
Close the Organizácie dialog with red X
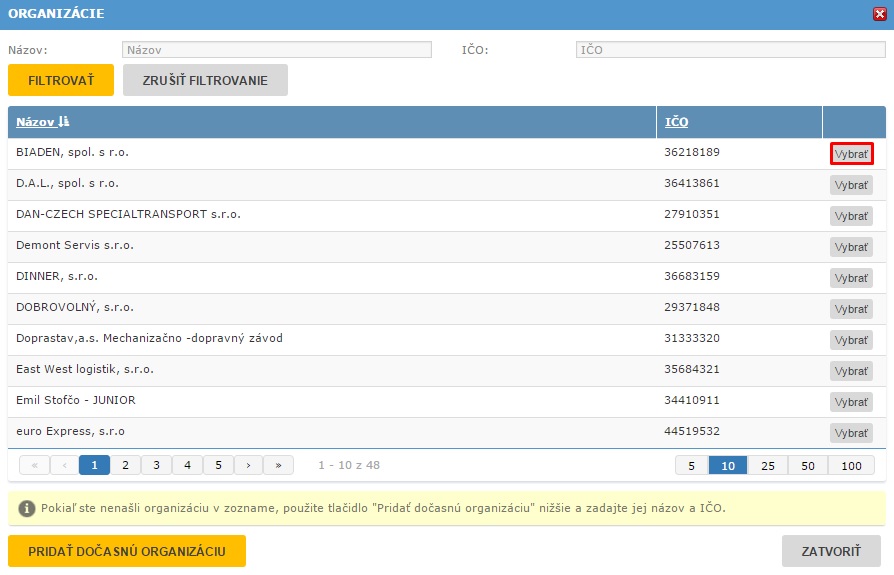(880, 14)
